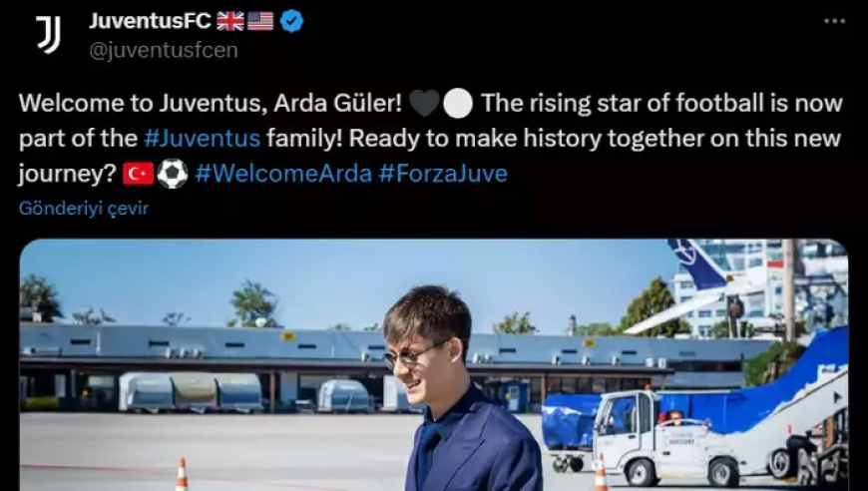Click the blue verified badge
This screenshot has height=491, width=868.
point(291,22)
